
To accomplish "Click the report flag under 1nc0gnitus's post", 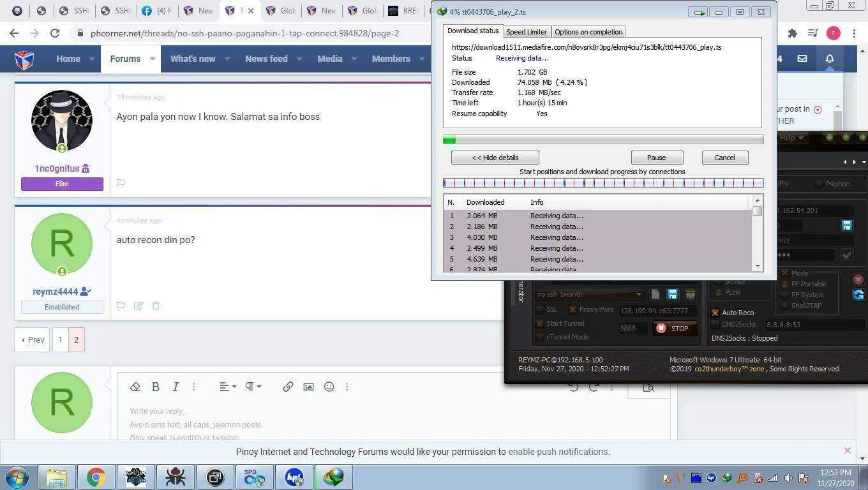I will (121, 182).
